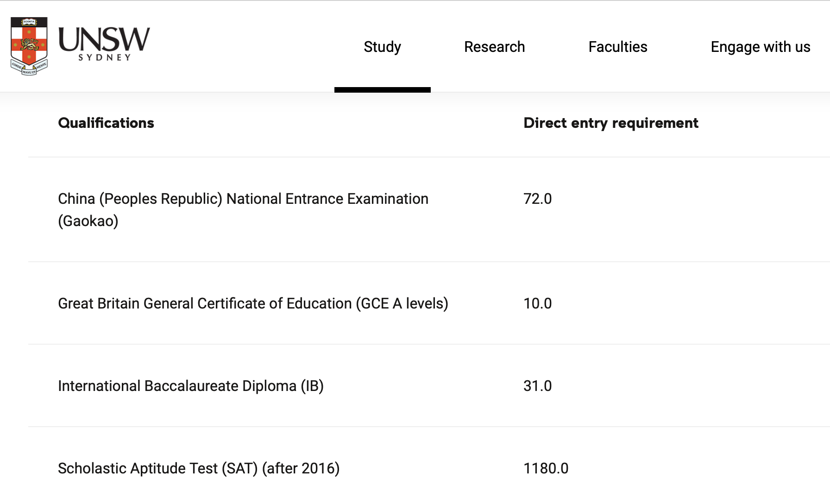Click the 10.0 GCE requirement value
The image size is (830, 504).
click(x=537, y=303)
